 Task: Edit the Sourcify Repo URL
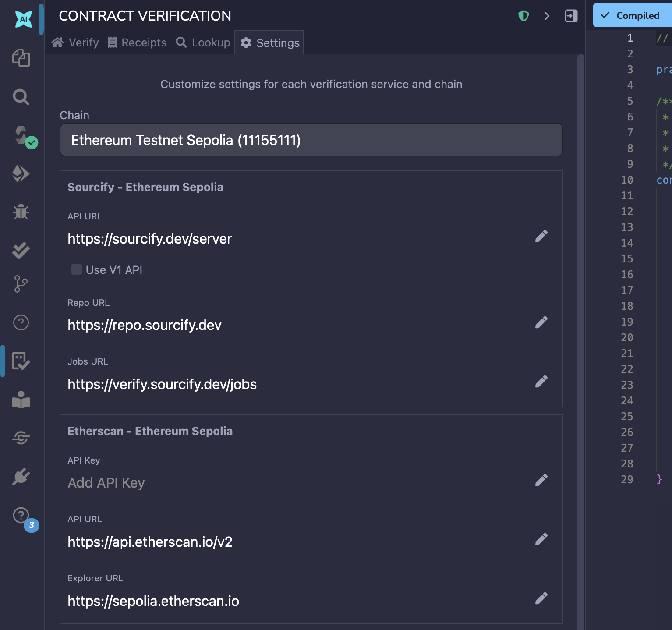(x=541, y=322)
